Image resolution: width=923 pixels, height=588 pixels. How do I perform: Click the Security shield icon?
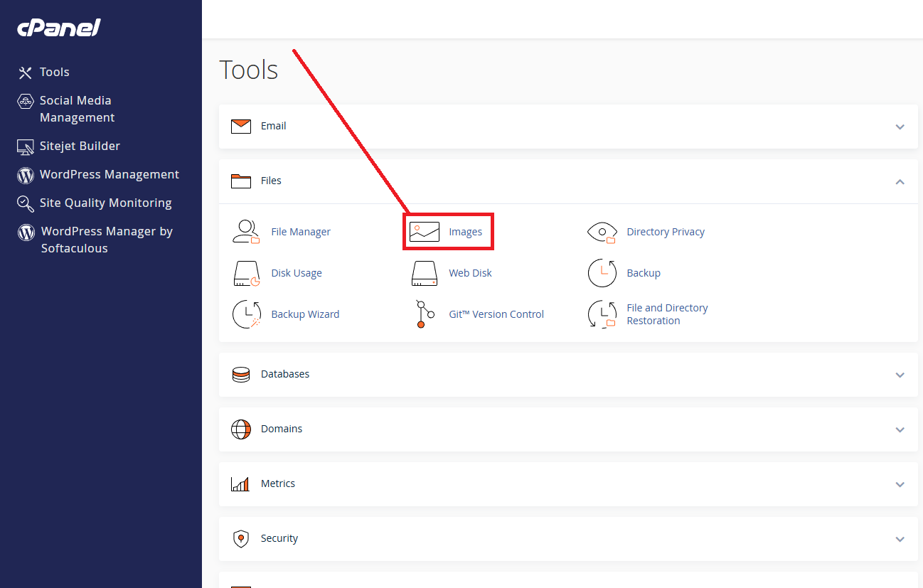pos(241,539)
